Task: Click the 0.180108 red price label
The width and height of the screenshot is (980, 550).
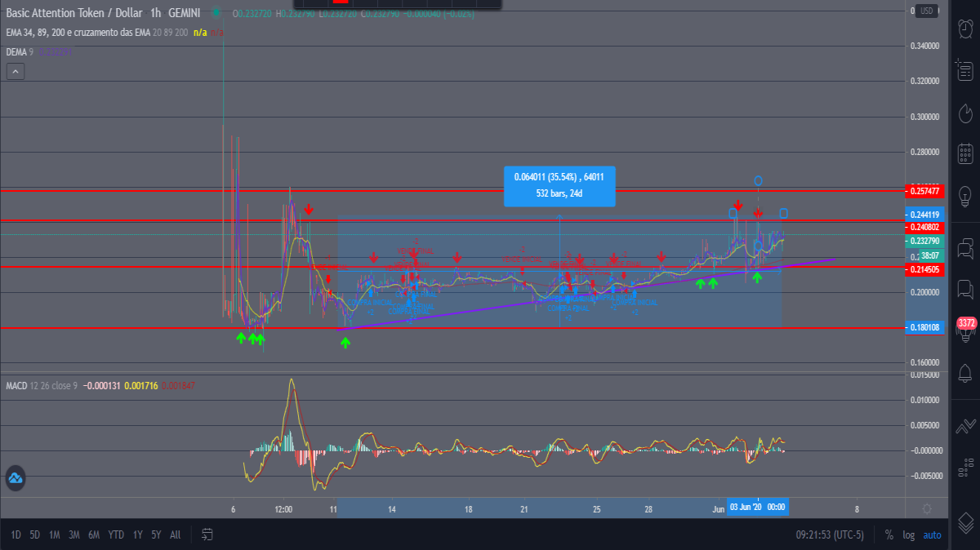Action: pyautogui.click(x=923, y=327)
